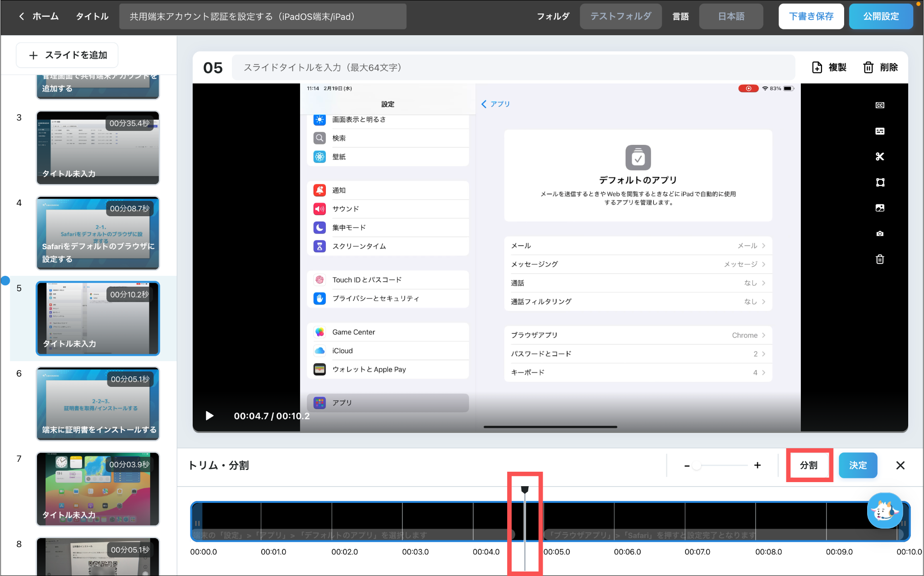The image size is (924, 576).
Task: Save draft with 下書き保存
Action: pyautogui.click(x=811, y=17)
